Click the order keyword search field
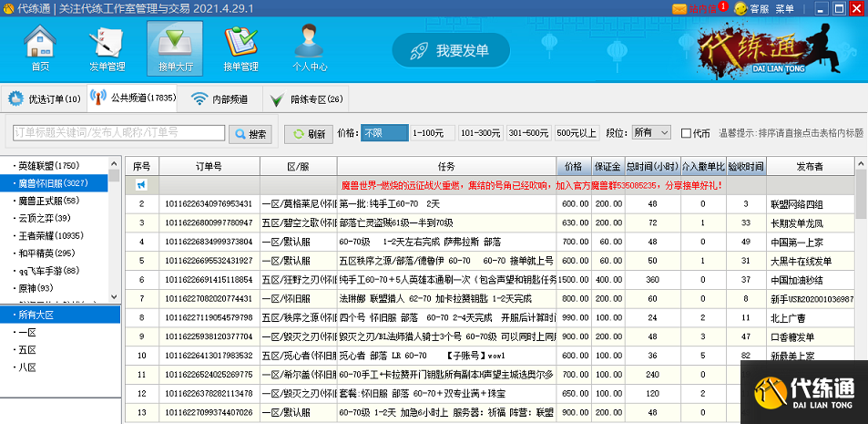The width and height of the screenshot is (868, 424). pyautogui.click(x=118, y=133)
